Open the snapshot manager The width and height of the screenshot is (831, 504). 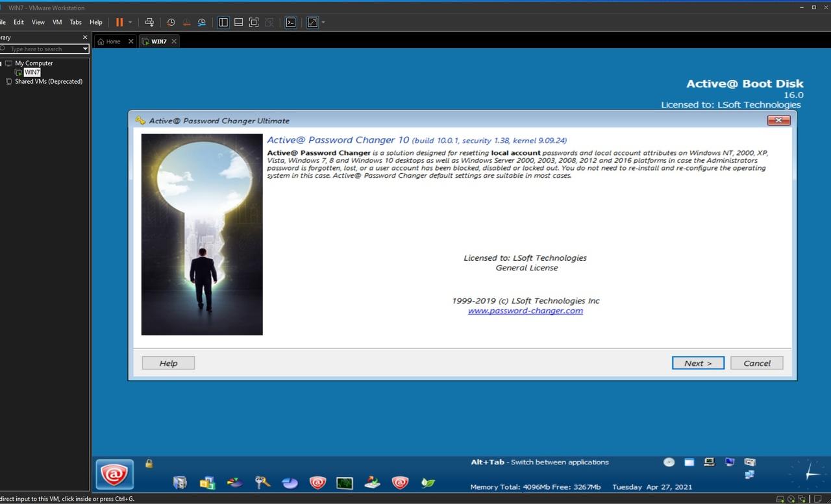pos(202,22)
